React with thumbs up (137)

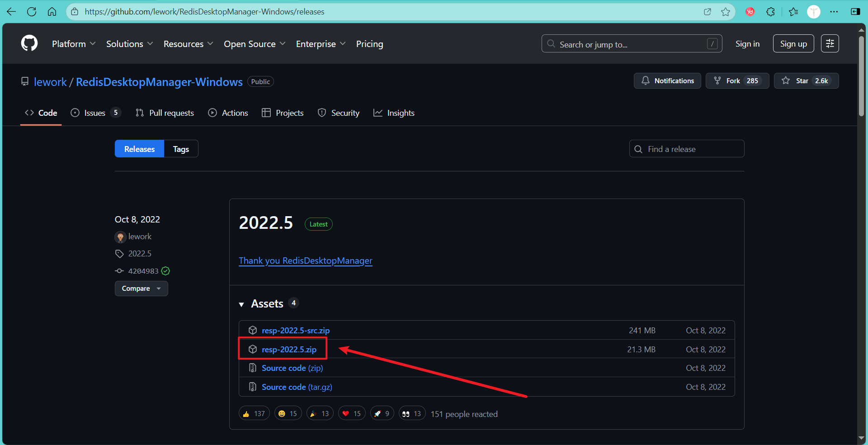coord(254,414)
